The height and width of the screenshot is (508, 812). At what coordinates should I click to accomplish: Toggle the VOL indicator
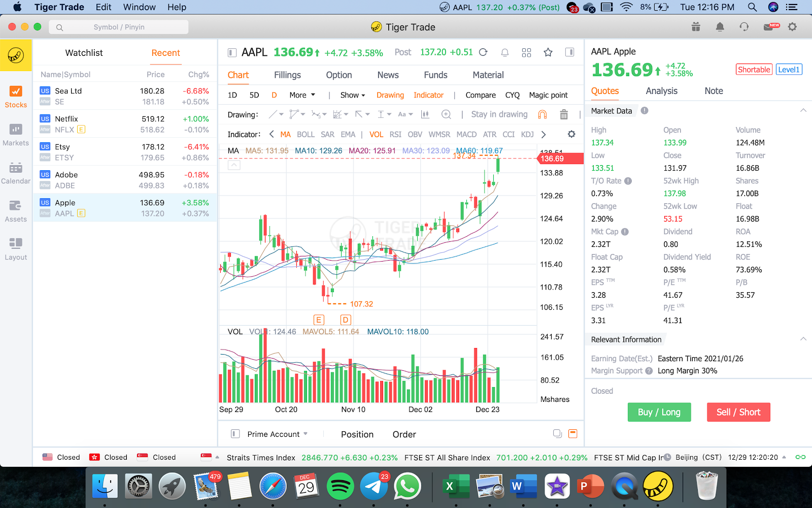pyautogui.click(x=377, y=135)
